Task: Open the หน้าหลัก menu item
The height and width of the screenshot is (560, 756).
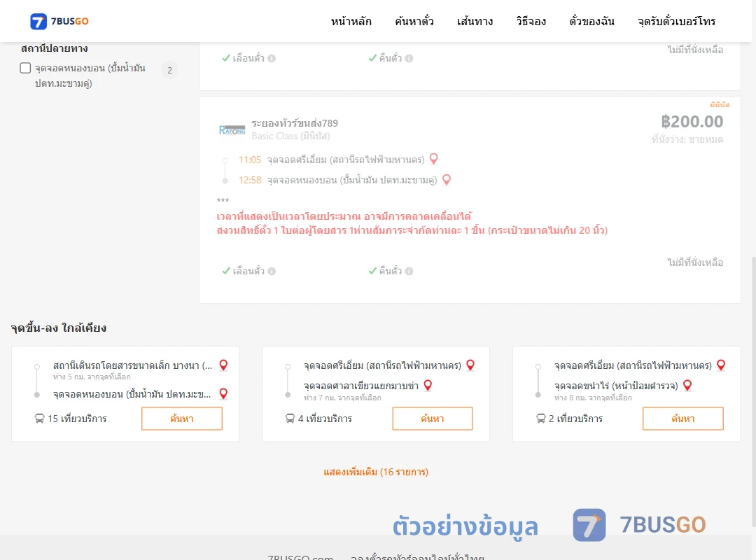Action: coord(351,21)
